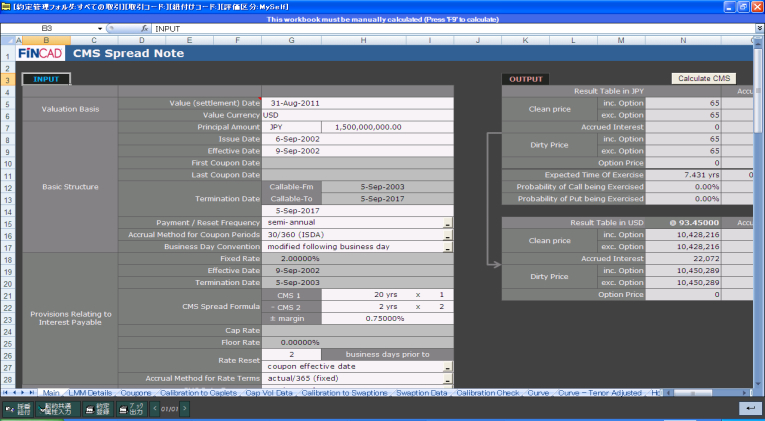Image resolution: width=765 pixels, height=421 pixels.
Task: Open the Name Box dropdown arrow
Action: (x=100, y=29)
